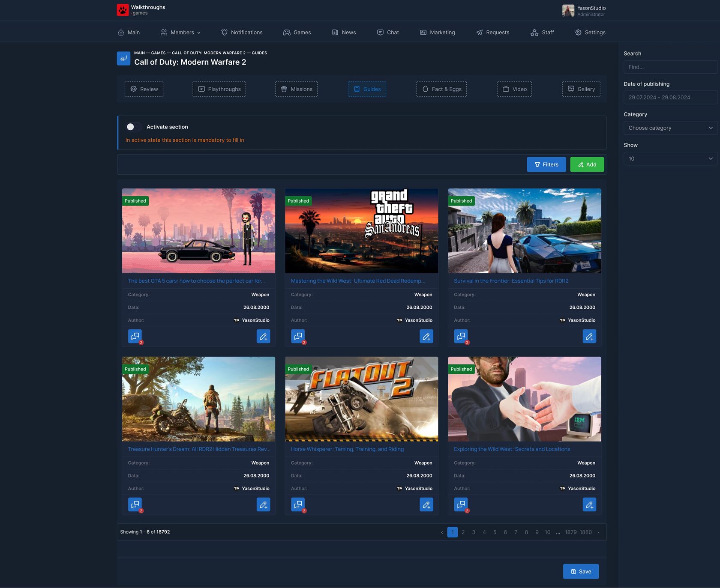Edit 'The best GTA 5 cars' guide

point(263,336)
